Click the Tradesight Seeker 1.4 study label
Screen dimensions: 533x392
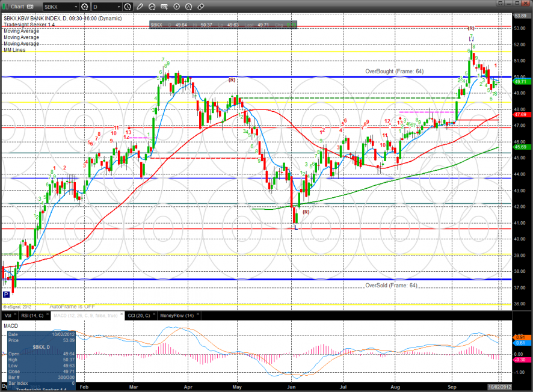[29, 25]
